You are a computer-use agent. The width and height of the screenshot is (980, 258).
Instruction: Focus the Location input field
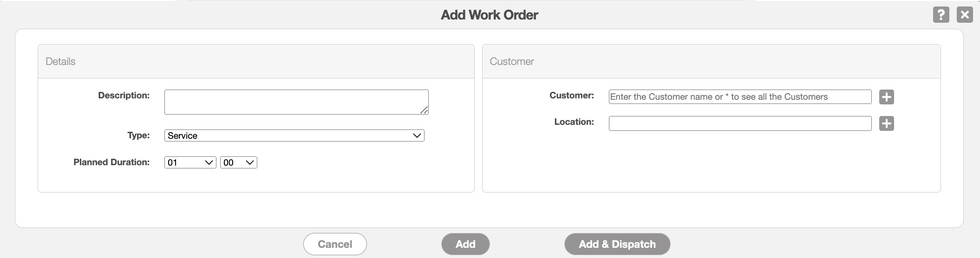(739, 123)
